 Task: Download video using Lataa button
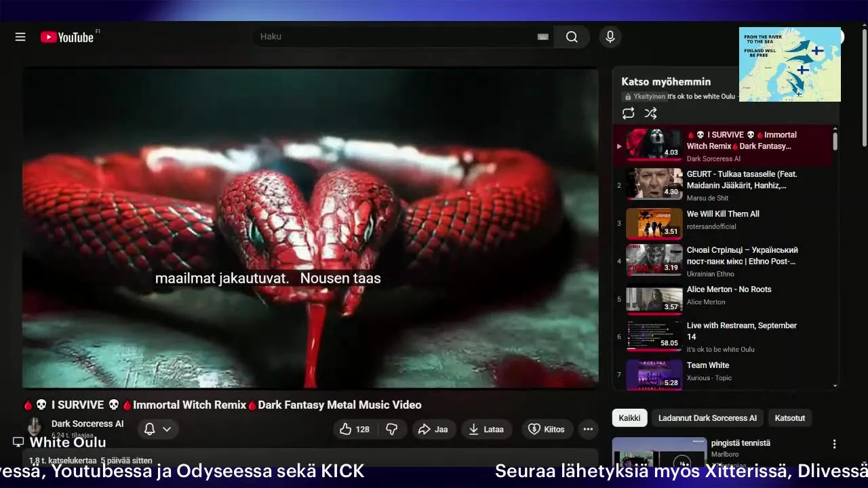click(487, 429)
